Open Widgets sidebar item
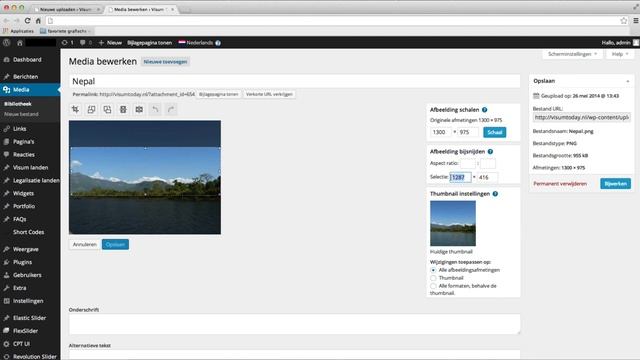Image resolution: width=640 pixels, height=360 pixels. (23, 193)
